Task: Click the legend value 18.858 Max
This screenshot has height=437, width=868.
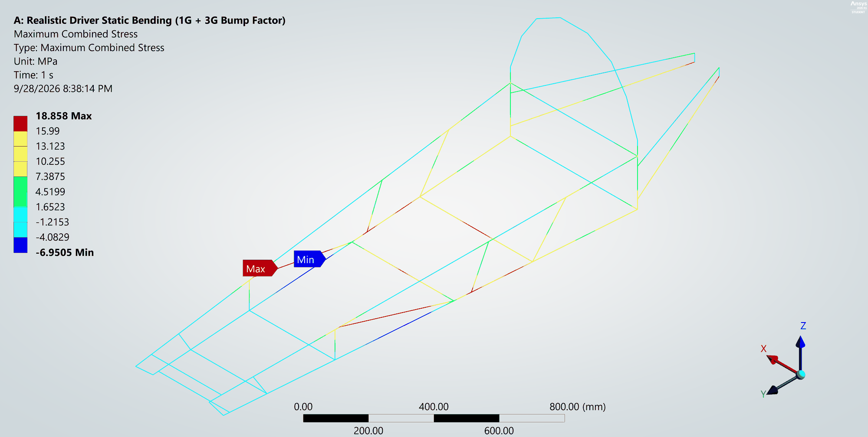Action: tap(64, 116)
